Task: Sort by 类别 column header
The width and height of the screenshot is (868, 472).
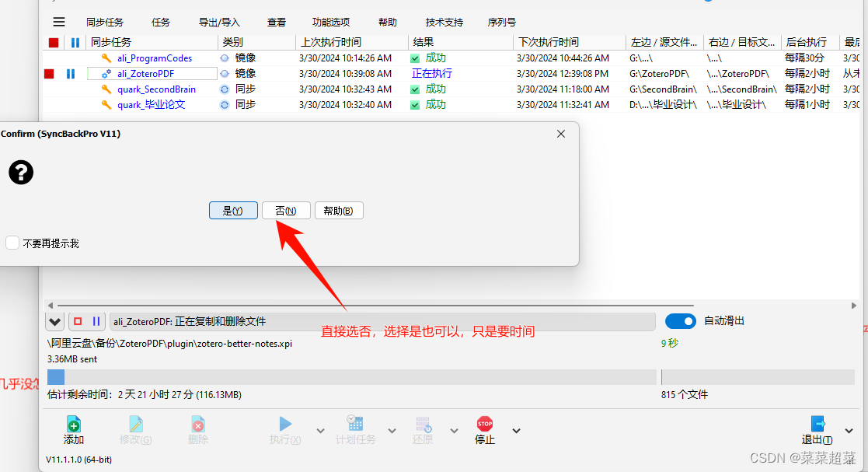Action: 257,42
